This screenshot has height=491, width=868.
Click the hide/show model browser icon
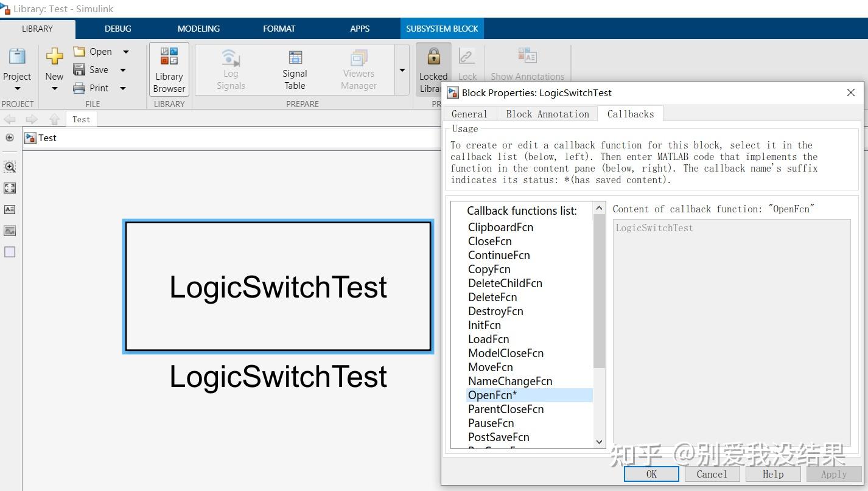coord(10,138)
